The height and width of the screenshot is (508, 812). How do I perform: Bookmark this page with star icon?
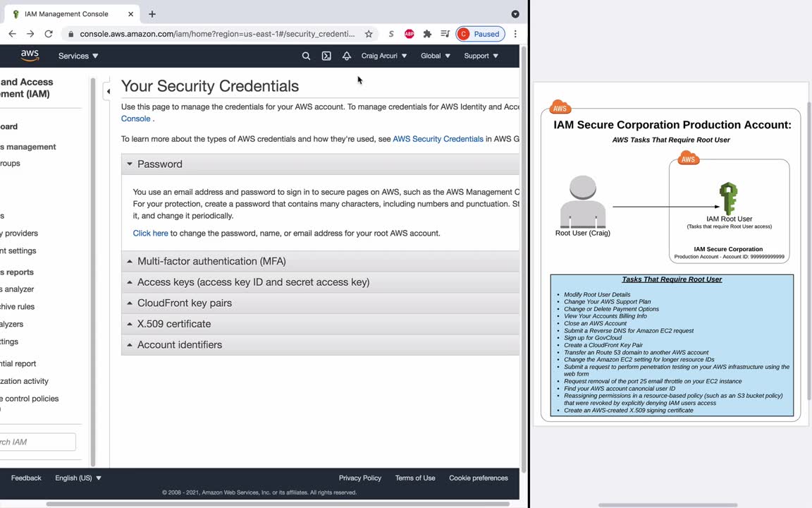369,34
